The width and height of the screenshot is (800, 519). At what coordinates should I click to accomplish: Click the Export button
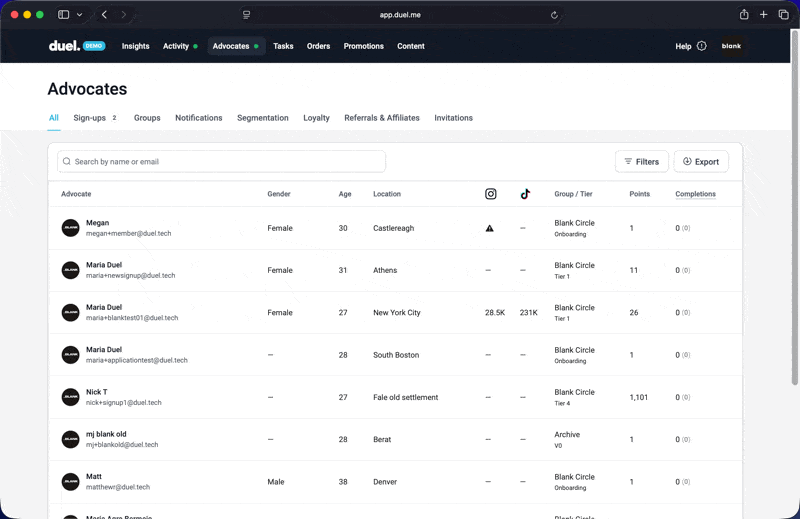(x=700, y=161)
